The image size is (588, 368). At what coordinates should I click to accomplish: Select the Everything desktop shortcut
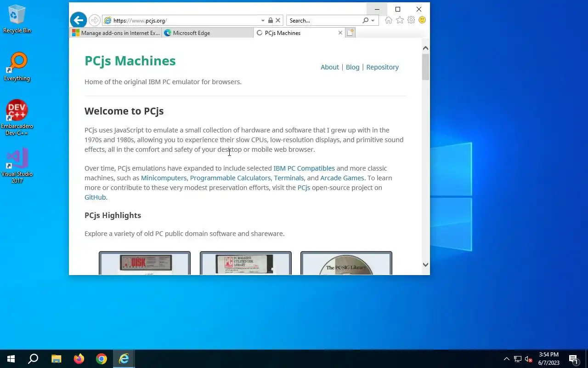(17, 67)
